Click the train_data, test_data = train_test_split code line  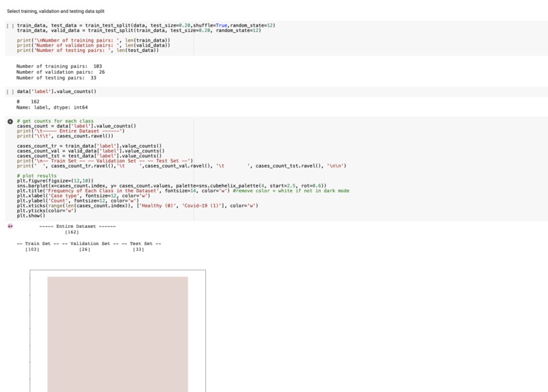click(146, 25)
